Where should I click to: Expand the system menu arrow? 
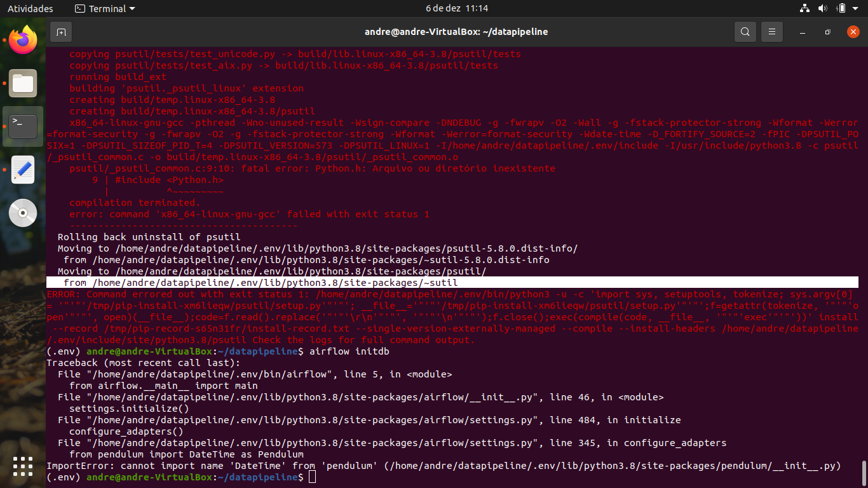coord(856,9)
